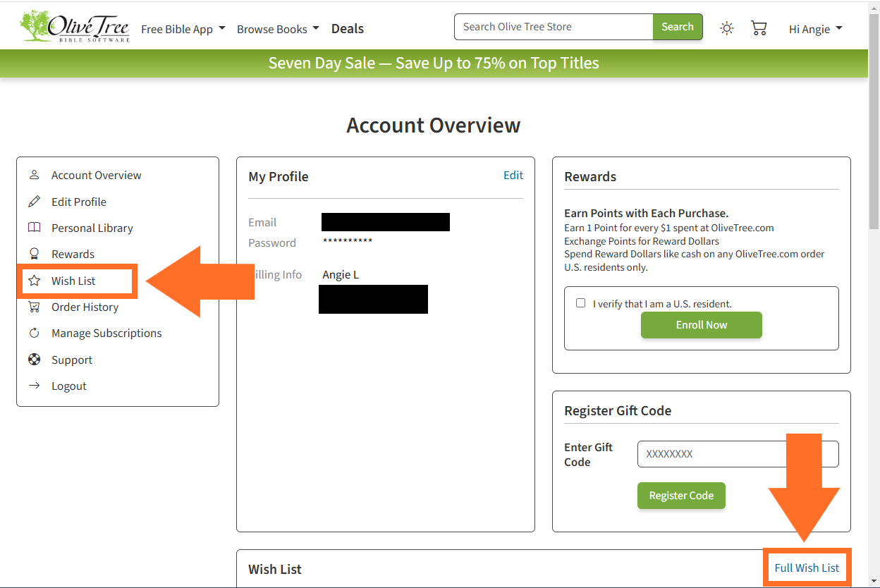Click the Enter Gift Code input field
The height and width of the screenshot is (588, 880).
pyautogui.click(x=738, y=454)
